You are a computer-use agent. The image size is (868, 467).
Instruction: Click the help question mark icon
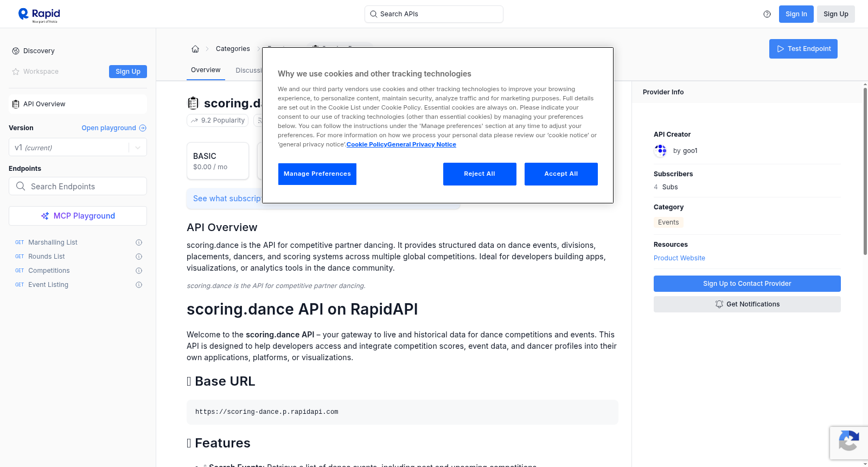point(767,14)
